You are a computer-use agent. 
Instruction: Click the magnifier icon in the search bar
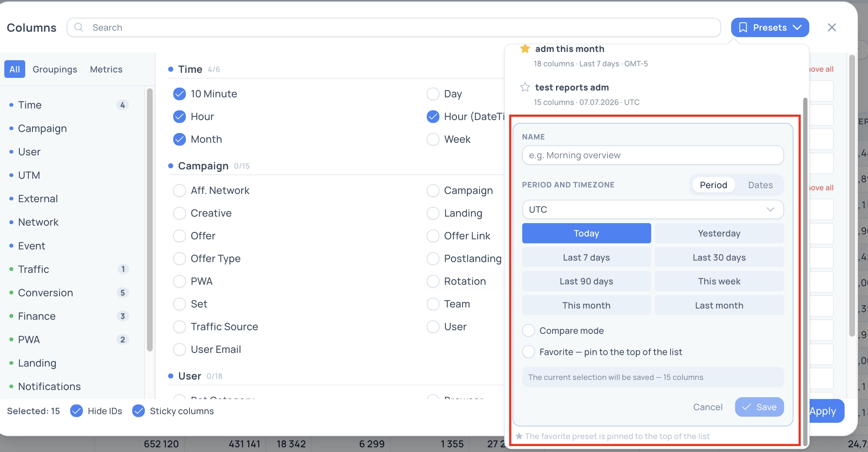(x=79, y=27)
